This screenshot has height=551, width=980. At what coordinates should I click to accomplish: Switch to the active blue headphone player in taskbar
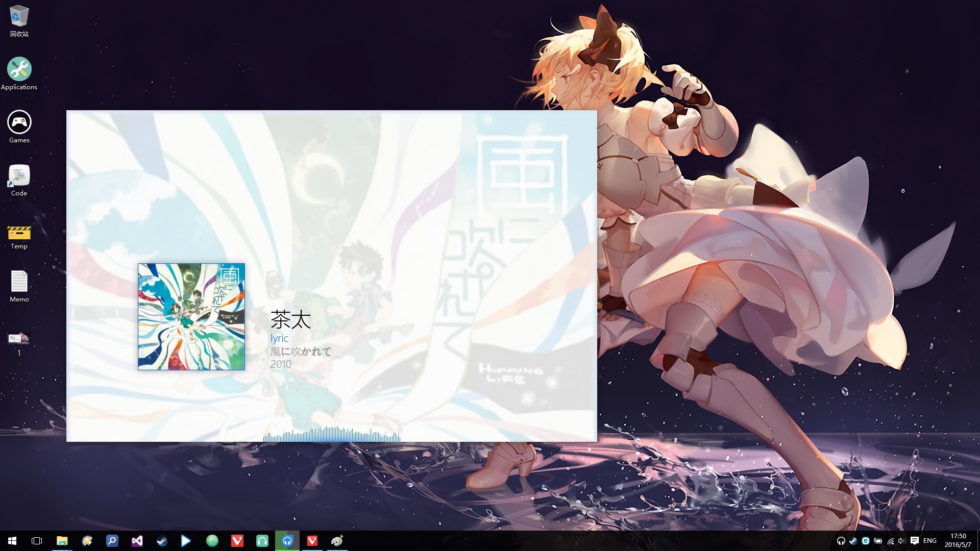[x=287, y=541]
